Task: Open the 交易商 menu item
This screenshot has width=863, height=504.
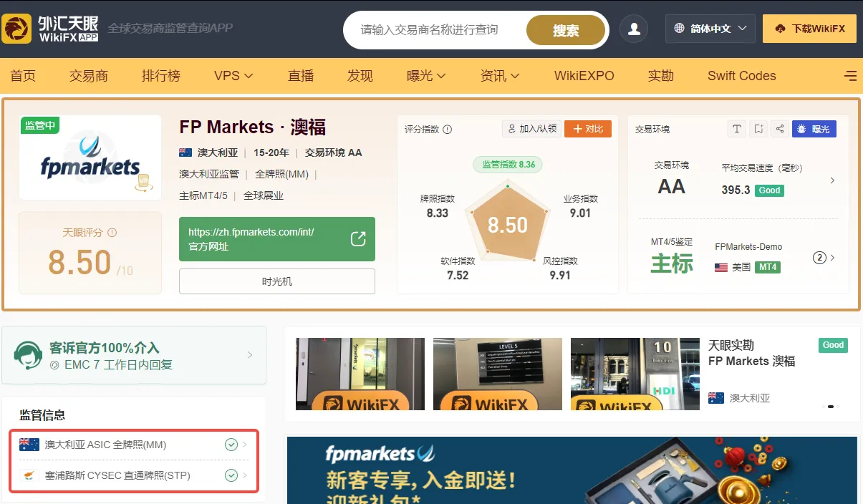Action: [89, 76]
